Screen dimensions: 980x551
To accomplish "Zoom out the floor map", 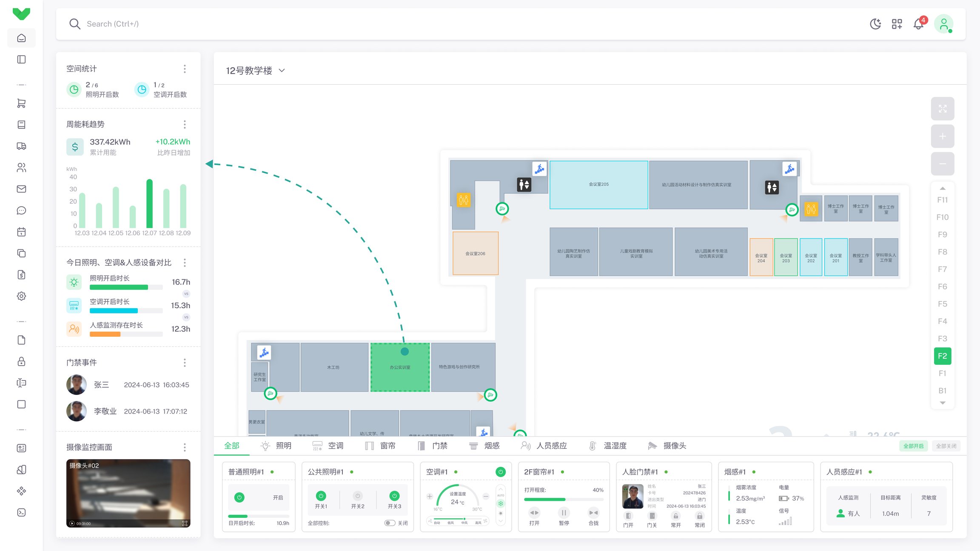I will pyautogui.click(x=942, y=164).
